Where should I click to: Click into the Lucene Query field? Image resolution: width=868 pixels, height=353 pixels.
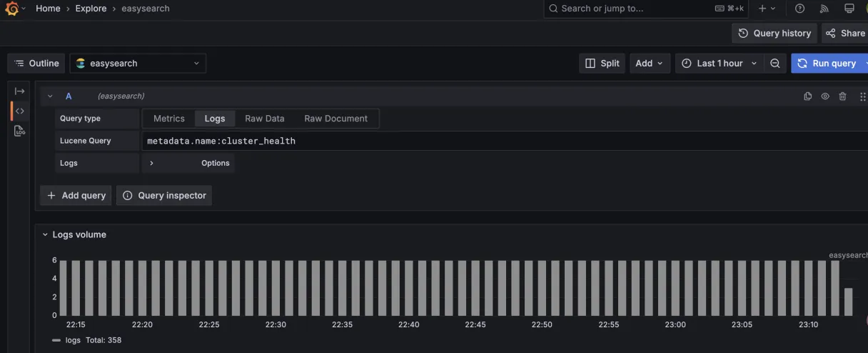[x=505, y=141]
